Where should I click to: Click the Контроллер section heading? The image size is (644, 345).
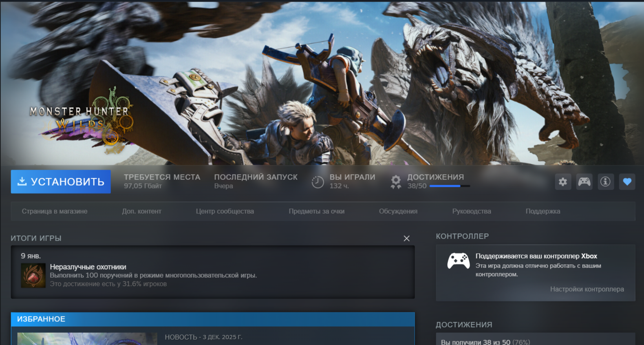462,236
